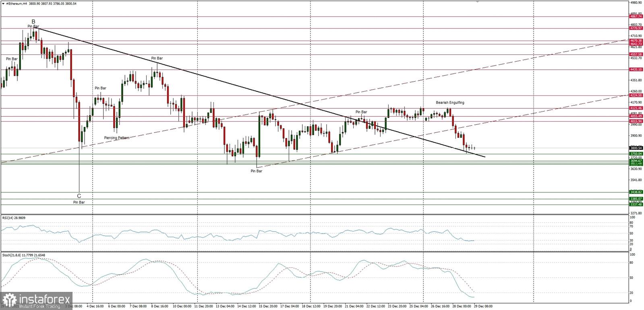Click the RSI(14) 28.9809 indicator label
Image resolution: width=644 pixels, height=310 pixels.
coord(14,218)
